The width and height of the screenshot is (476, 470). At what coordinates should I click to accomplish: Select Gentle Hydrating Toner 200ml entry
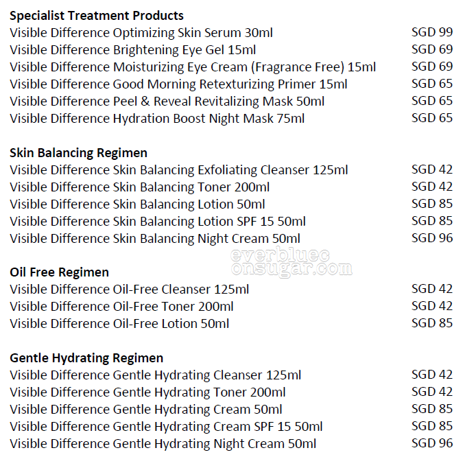tap(147, 392)
